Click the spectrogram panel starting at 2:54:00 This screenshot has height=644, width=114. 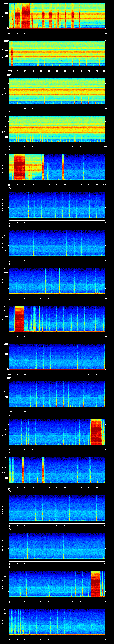point(57,205)
